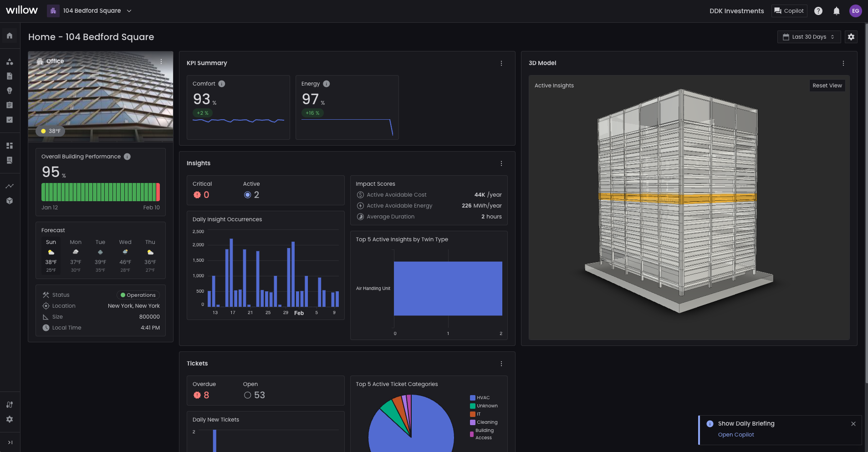Click the Critical insights count 0

(x=206, y=195)
